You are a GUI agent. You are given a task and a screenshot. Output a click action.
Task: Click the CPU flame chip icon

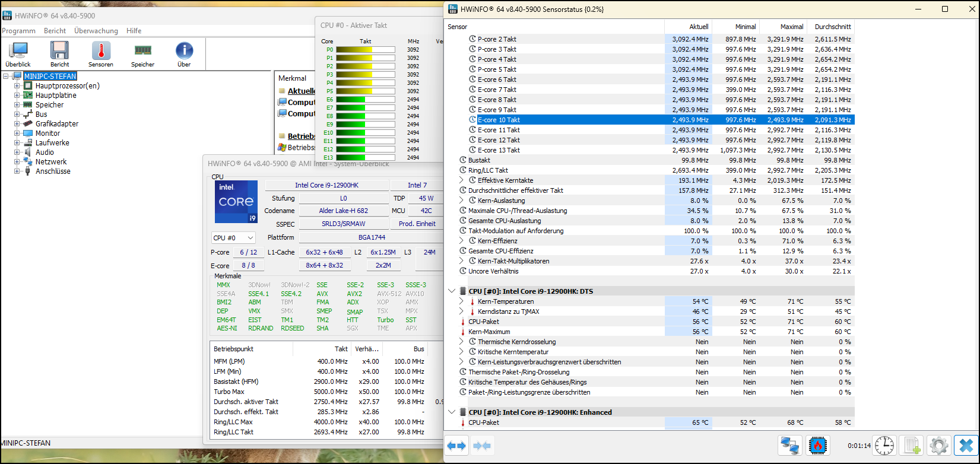[x=817, y=445]
